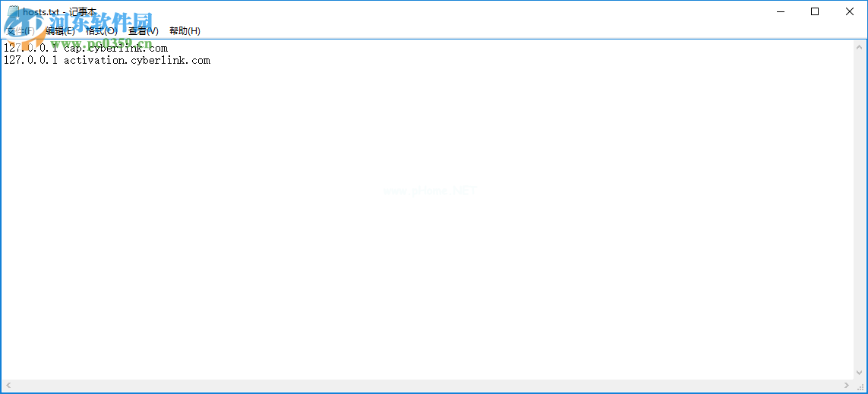This screenshot has width=868, height=394.
Task: Place cursor before 127.0.0.1 on second line
Action: tap(4, 60)
